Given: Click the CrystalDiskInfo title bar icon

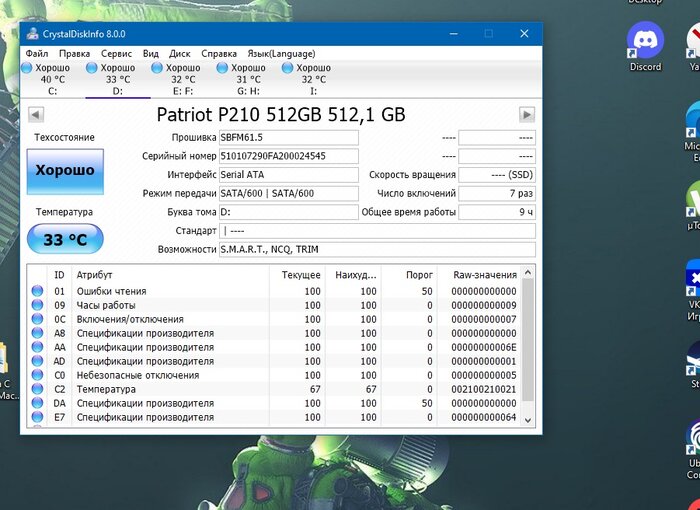Looking at the screenshot, I should pyautogui.click(x=32, y=34).
